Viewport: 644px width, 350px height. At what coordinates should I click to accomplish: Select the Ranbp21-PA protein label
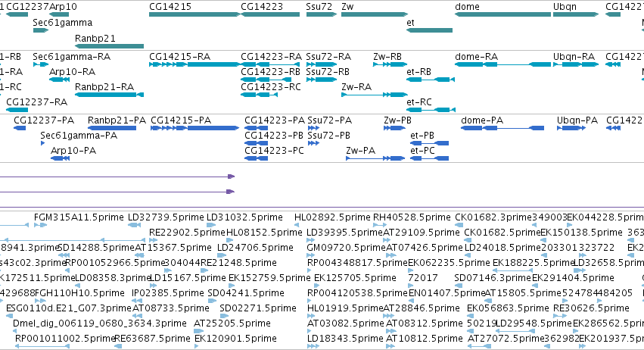tap(117, 120)
